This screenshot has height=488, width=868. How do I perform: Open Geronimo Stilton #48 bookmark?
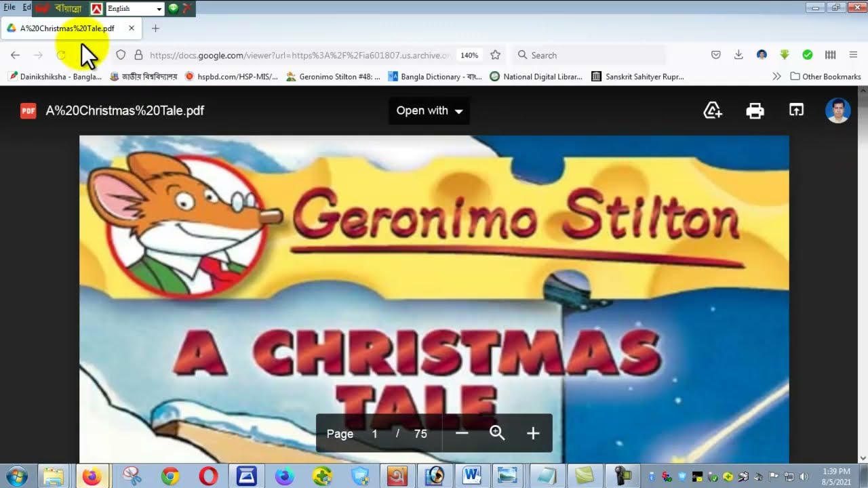pyautogui.click(x=333, y=77)
